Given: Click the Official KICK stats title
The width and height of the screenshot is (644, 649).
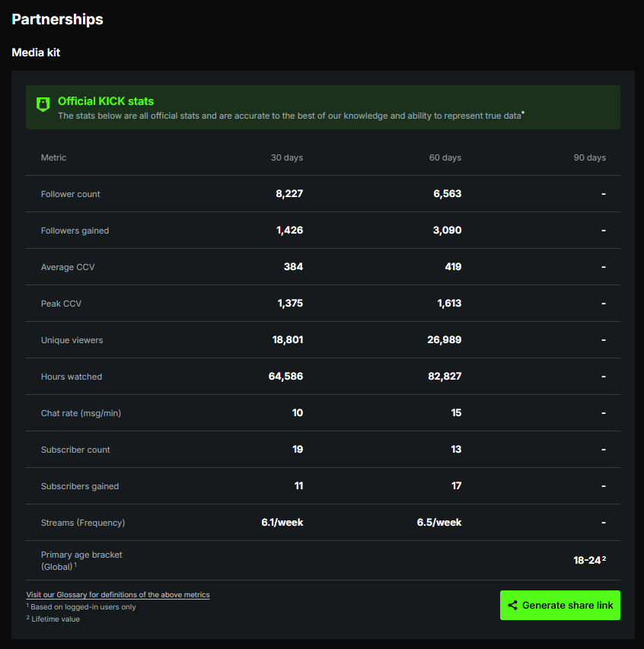Looking at the screenshot, I should pyautogui.click(x=106, y=101).
